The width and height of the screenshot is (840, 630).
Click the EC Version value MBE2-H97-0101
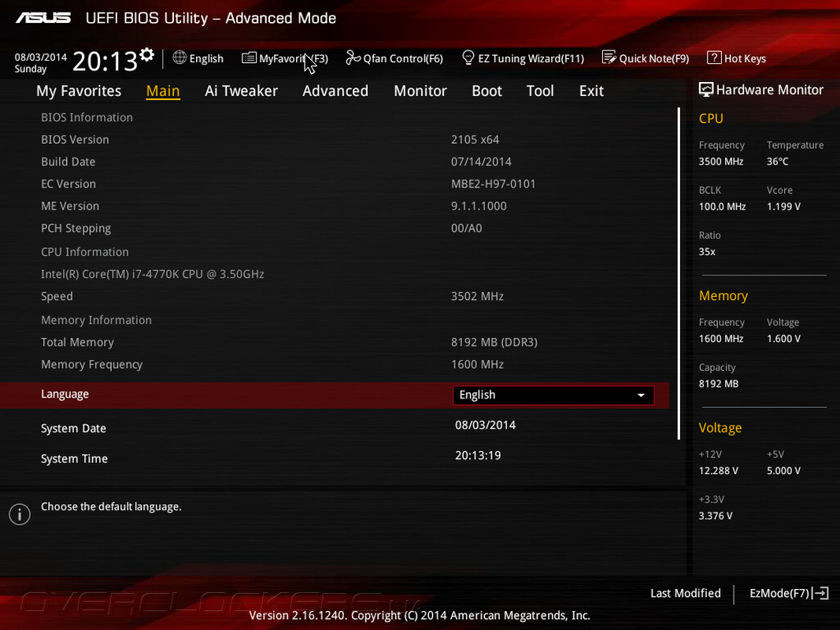click(494, 184)
